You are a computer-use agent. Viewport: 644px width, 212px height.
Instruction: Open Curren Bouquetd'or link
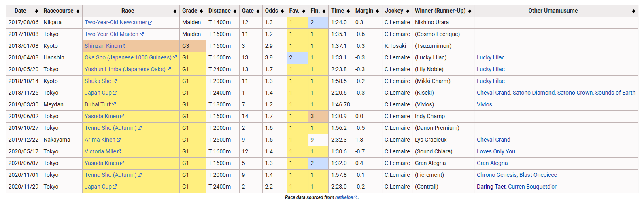point(532,187)
